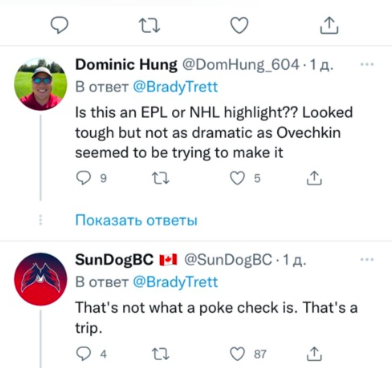
Task: Open @BradyTrett link in Dominic's reply
Action: coord(175,87)
